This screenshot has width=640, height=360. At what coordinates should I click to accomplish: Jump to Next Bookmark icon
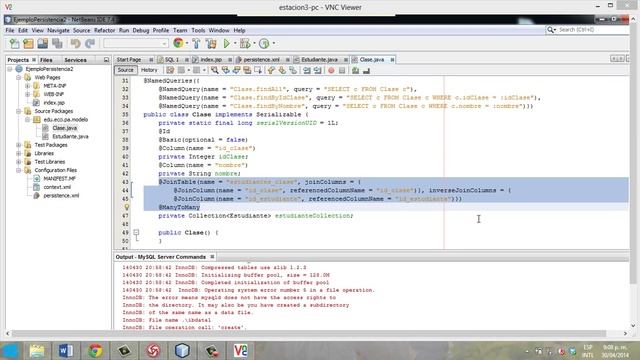pos(282,71)
